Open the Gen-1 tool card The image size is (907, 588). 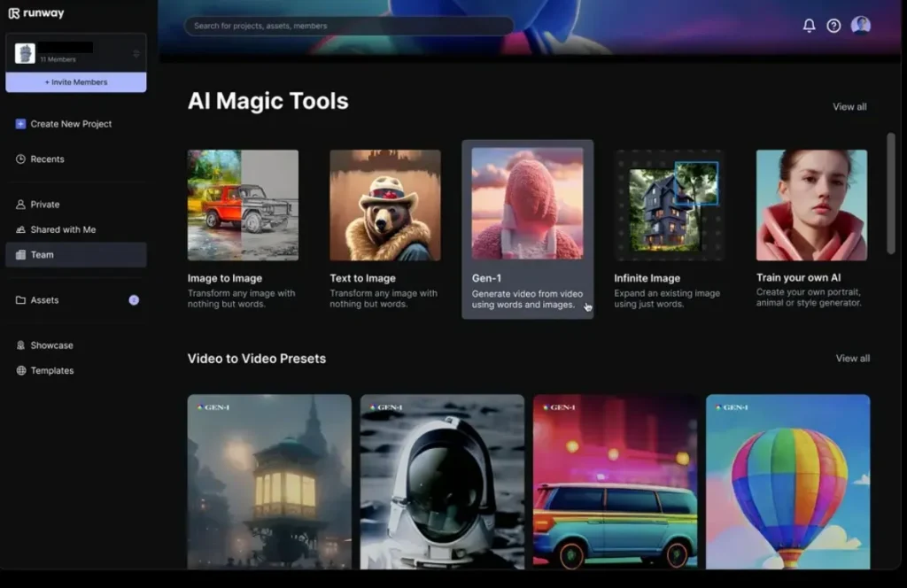tap(527, 228)
